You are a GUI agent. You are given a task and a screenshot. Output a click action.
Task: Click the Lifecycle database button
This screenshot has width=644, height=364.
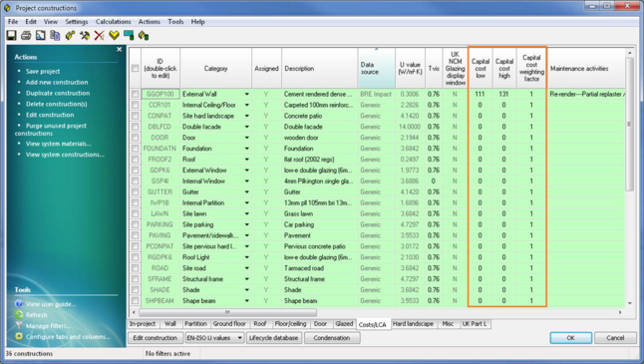click(x=273, y=338)
